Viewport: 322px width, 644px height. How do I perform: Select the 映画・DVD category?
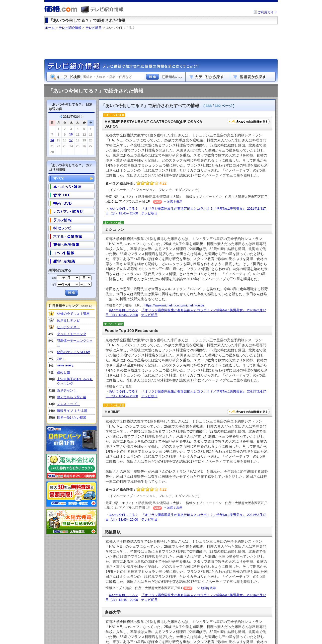[x=71, y=203]
